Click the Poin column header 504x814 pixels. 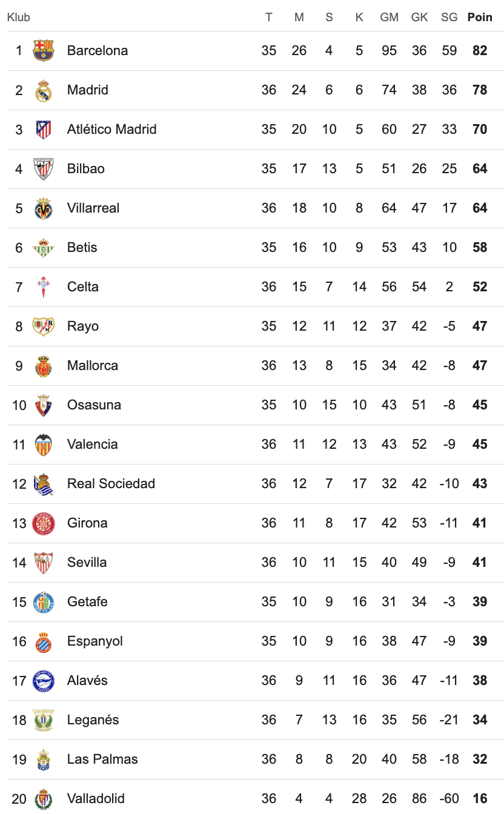tap(480, 18)
